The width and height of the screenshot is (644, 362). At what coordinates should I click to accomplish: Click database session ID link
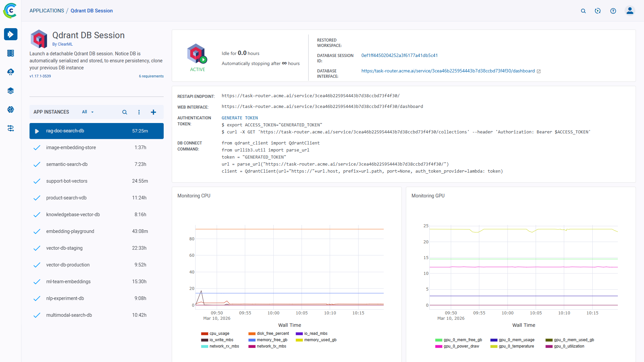[x=399, y=56]
